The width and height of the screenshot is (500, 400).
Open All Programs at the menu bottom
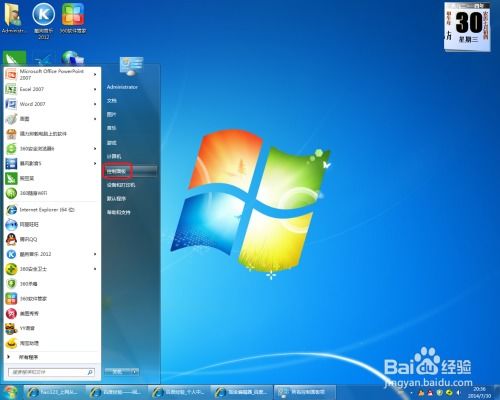coord(28,357)
